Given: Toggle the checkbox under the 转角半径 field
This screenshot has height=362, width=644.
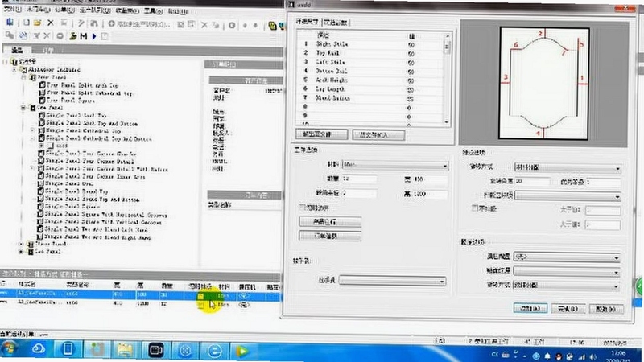Looking at the screenshot, I should click(x=303, y=208).
